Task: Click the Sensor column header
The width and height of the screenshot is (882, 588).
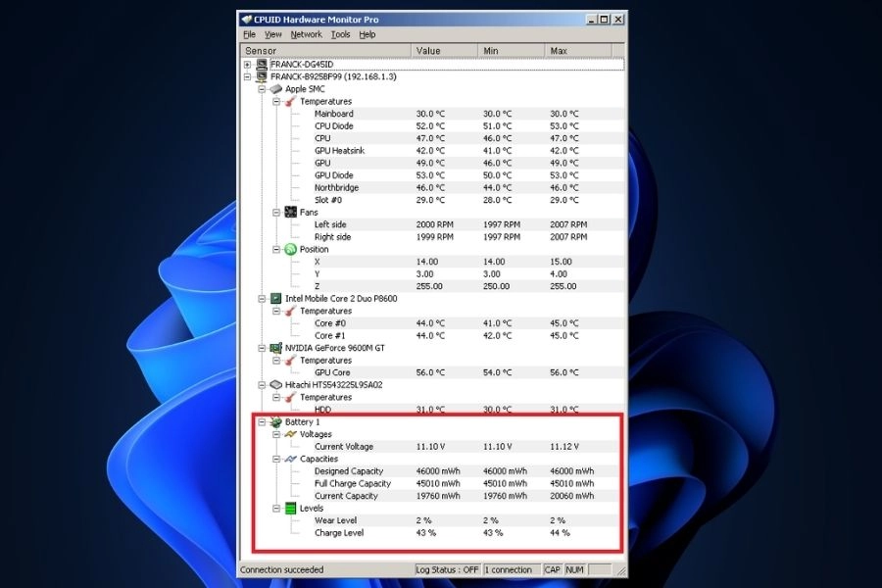Action: (326, 51)
